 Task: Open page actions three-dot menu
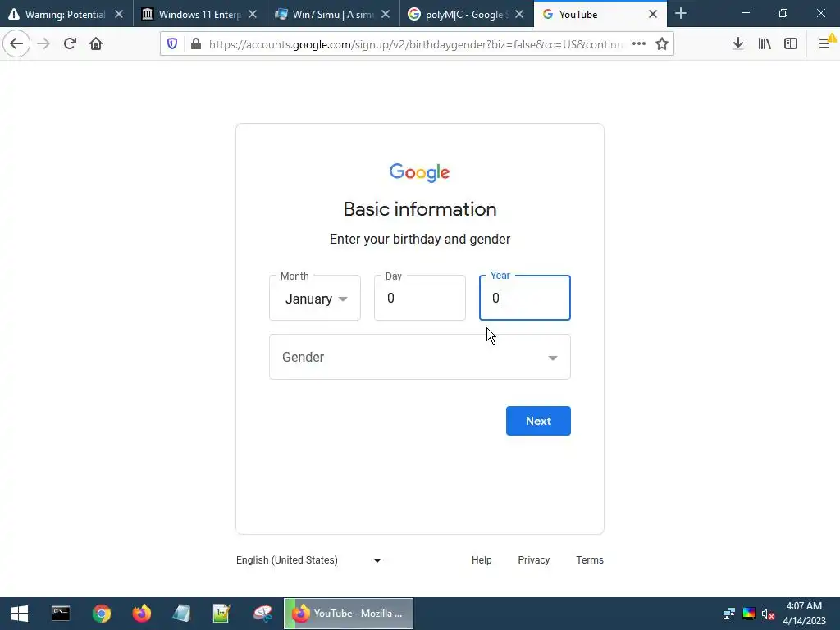pyautogui.click(x=638, y=44)
